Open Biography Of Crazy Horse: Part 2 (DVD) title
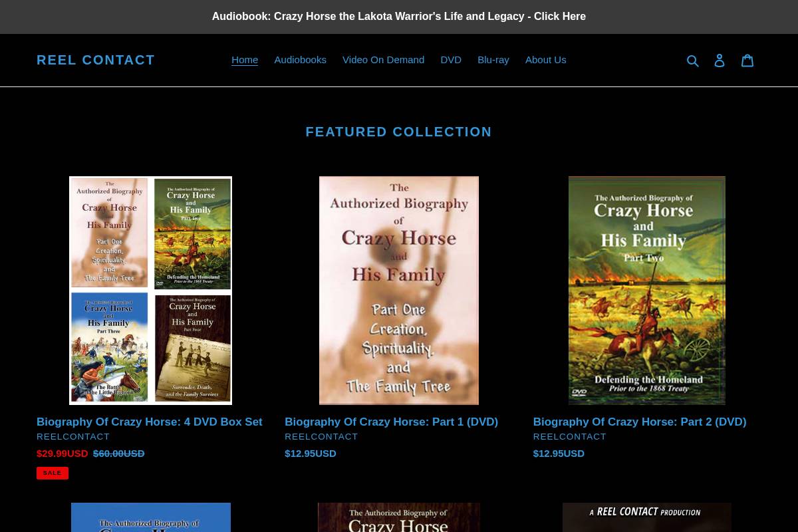Screen dimensions: 798x532 click(640, 422)
